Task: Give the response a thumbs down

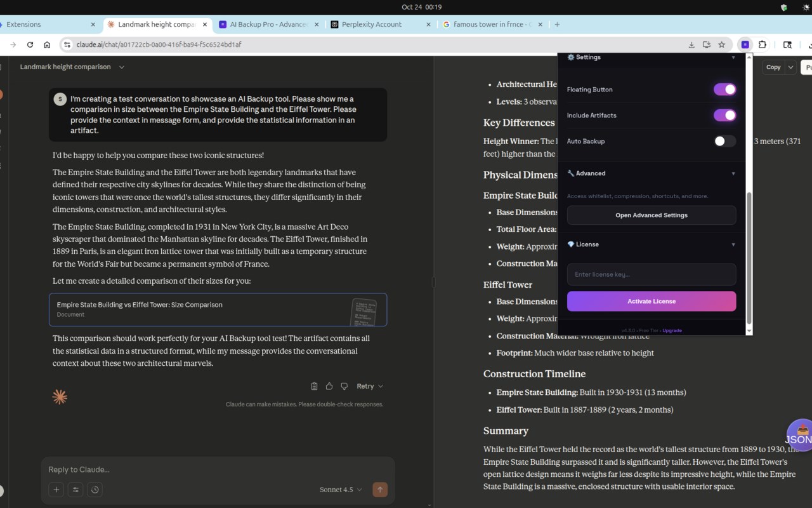Action: click(344, 386)
